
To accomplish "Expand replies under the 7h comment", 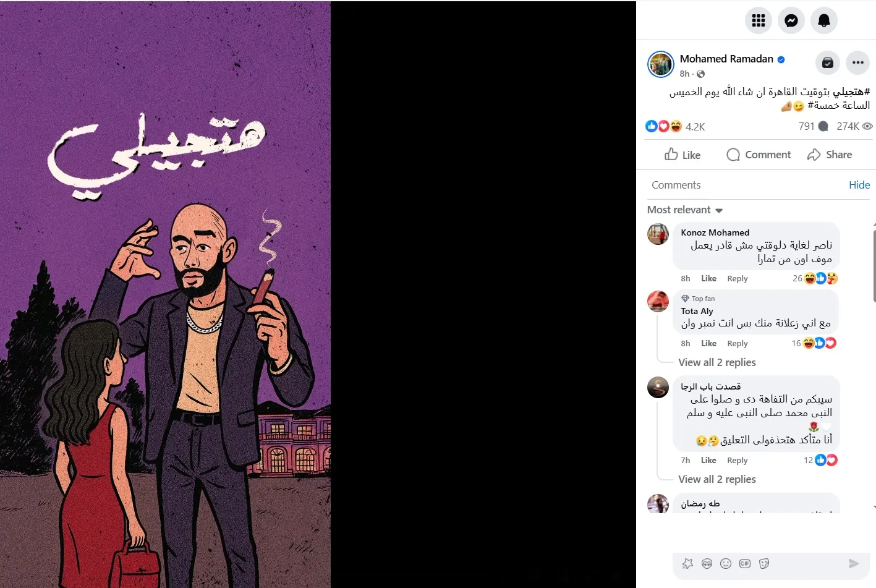I will click(717, 479).
